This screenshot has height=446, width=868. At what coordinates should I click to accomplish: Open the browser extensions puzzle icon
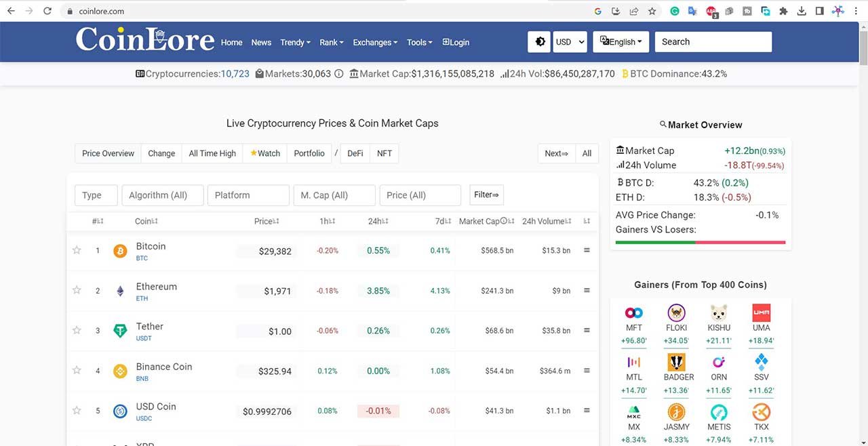784,11
